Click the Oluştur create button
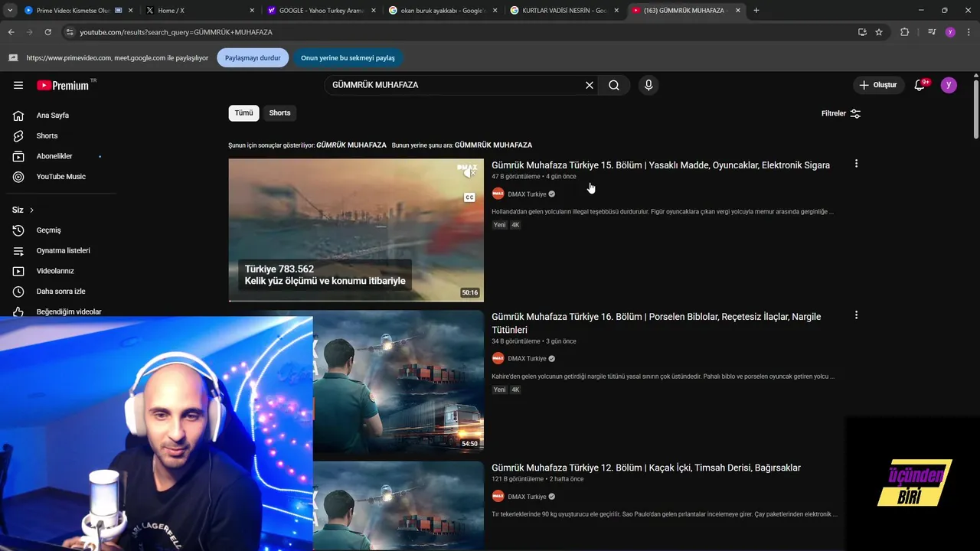 click(877, 85)
